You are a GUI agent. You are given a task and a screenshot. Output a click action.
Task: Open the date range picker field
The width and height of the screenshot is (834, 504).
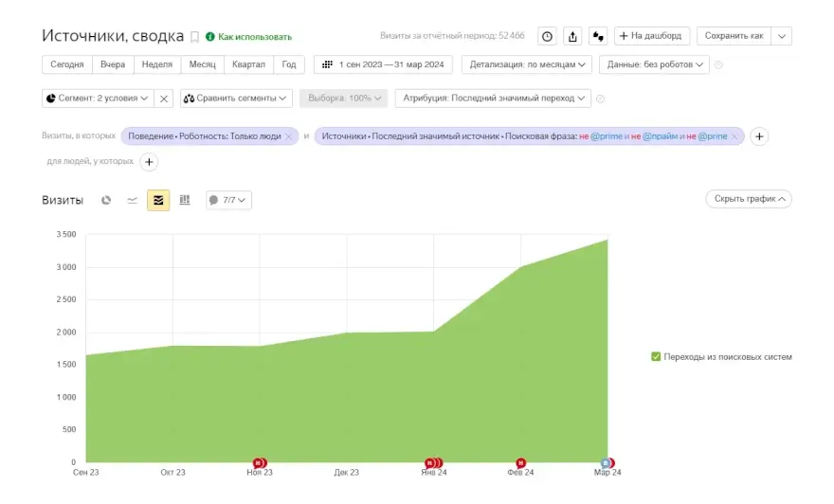383,64
